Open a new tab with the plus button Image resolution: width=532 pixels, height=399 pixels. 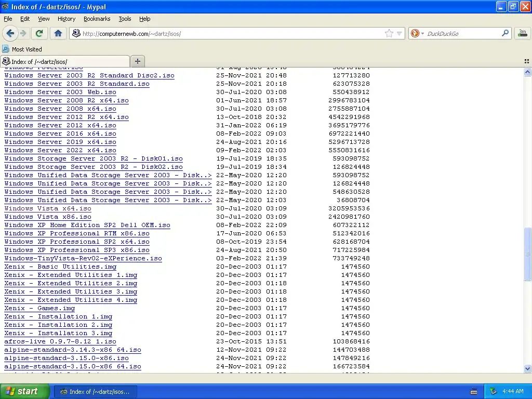tap(137, 61)
